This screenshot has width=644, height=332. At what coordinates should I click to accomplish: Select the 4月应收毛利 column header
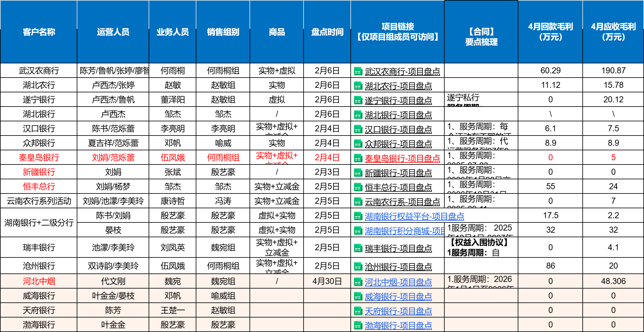(x=613, y=32)
